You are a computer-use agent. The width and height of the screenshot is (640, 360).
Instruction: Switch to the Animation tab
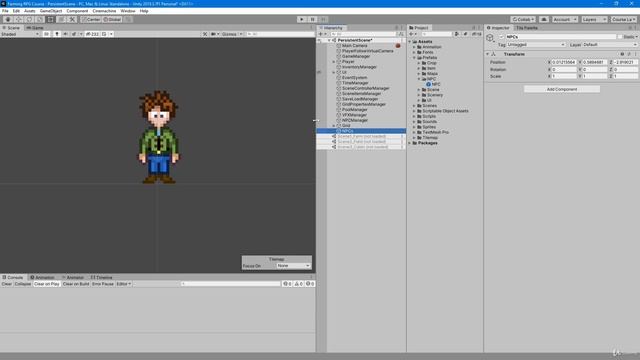42,277
